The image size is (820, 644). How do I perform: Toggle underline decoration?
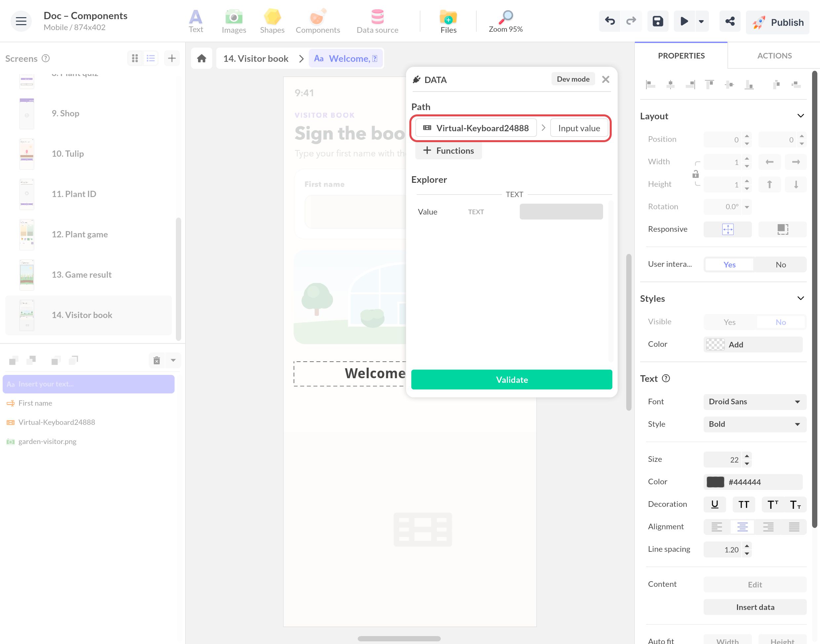[x=715, y=504]
